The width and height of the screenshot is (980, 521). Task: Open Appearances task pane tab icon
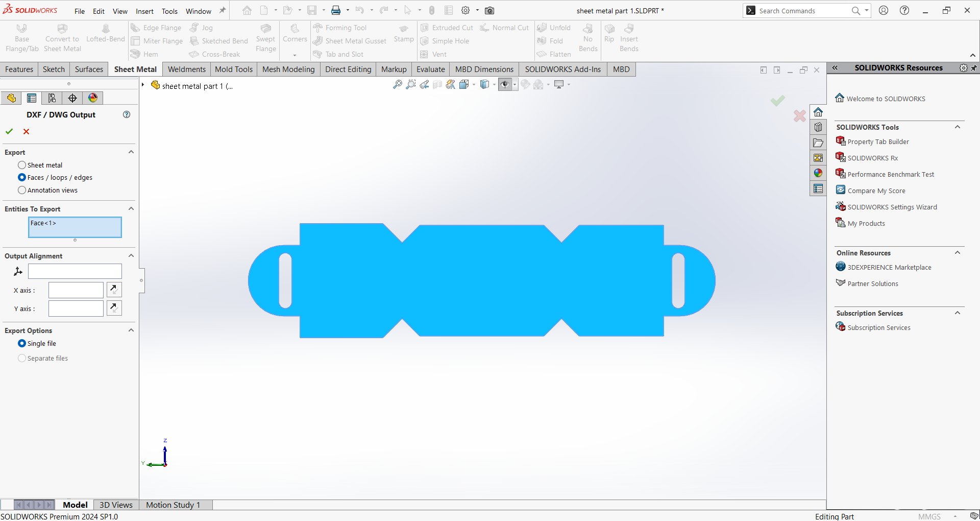[x=818, y=173]
